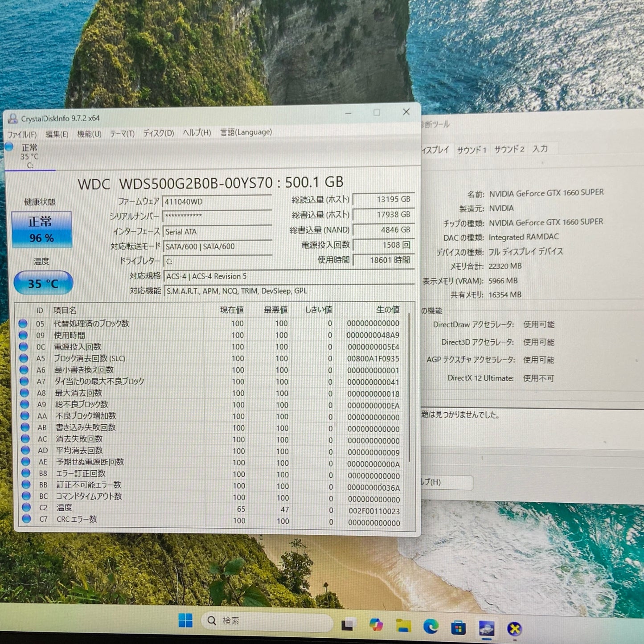Image resolution: width=644 pixels, height=644 pixels.
Task: Switch to サウンド 2 tab in diagnostic tool
Action: pos(509,149)
